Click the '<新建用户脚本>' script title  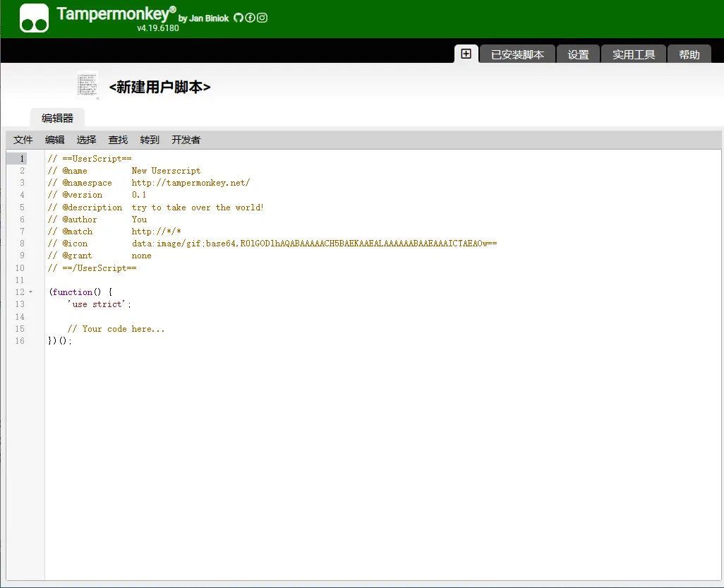click(x=159, y=87)
